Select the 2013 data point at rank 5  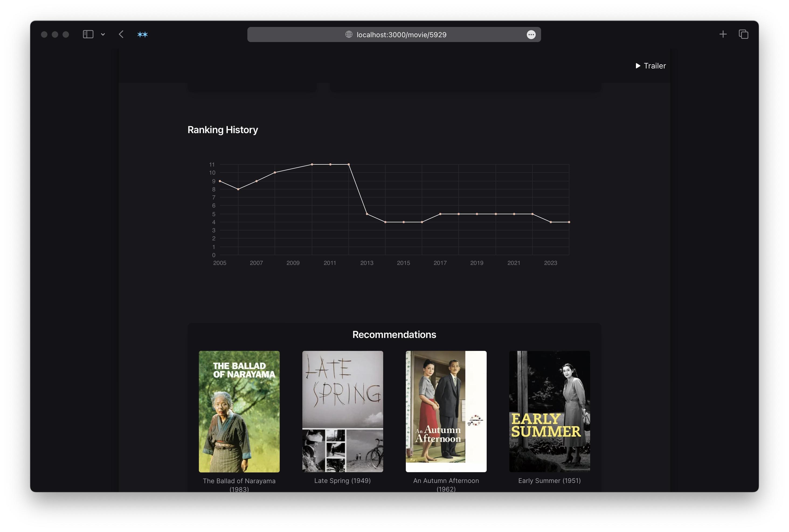pos(367,214)
